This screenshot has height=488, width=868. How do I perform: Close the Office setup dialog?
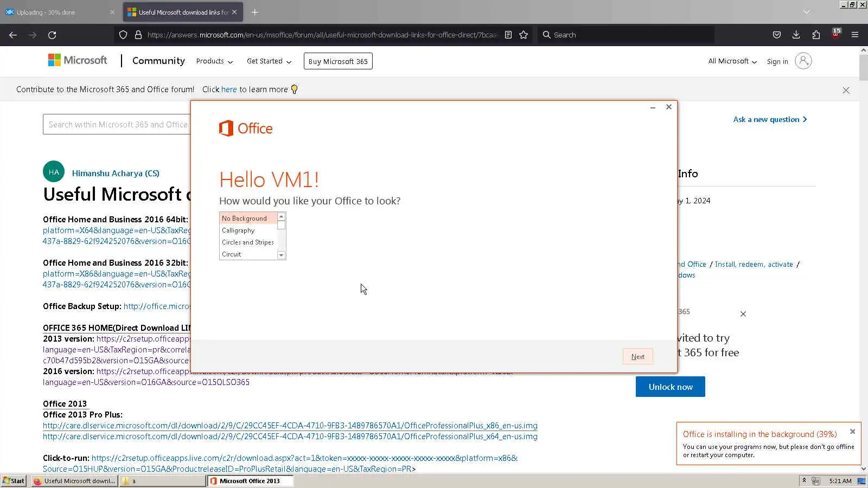[x=669, y=107]
